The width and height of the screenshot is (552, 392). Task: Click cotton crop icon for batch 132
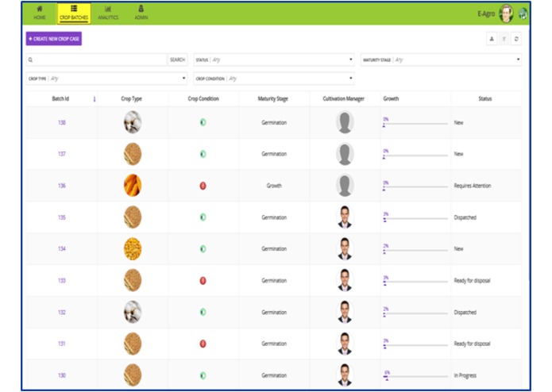click(x=133, y=312)
